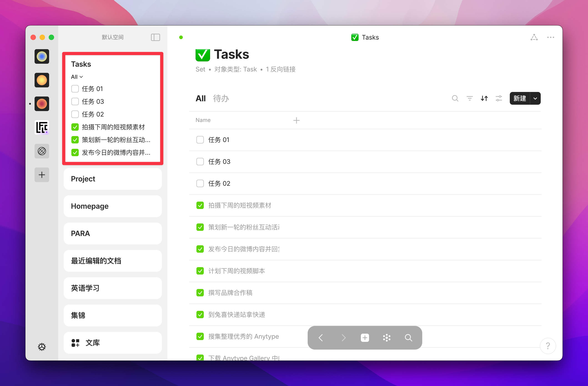Check 任务 03 in main list

point(200,162)
